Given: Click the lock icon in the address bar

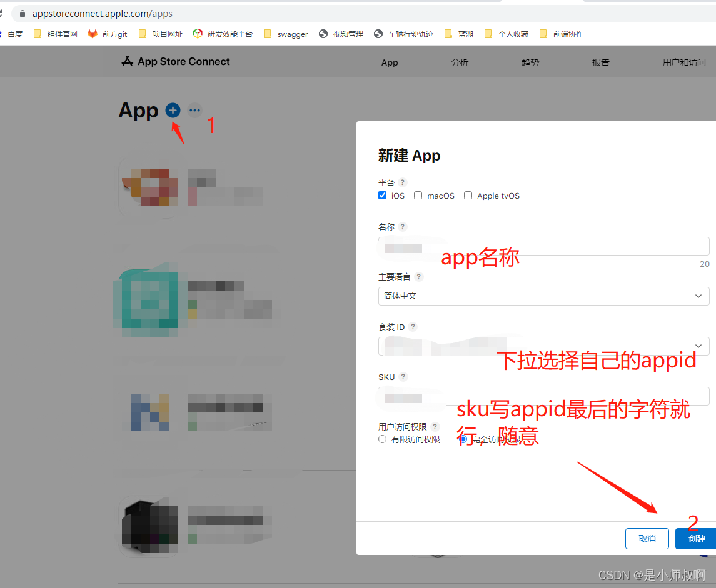Looking at the screenshot, I should [x=22, y=14].
